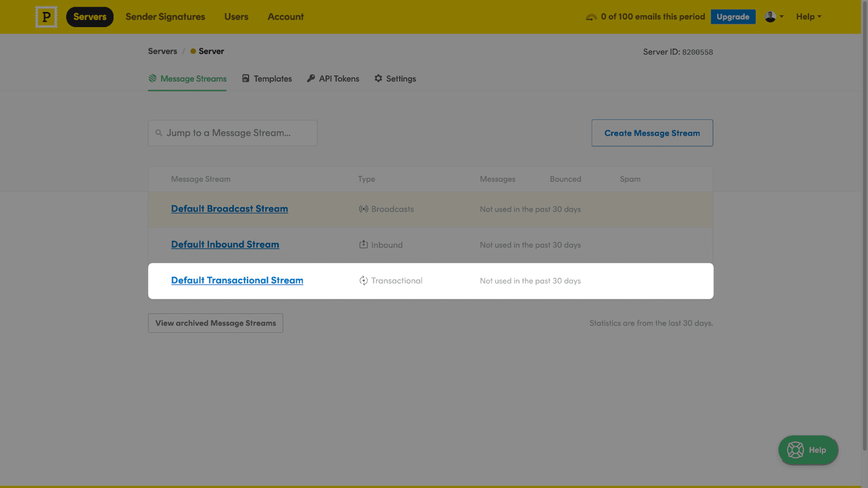The image size is (868, 488).
Task: Click the green Help lifebuoy button
Action: 808,450
